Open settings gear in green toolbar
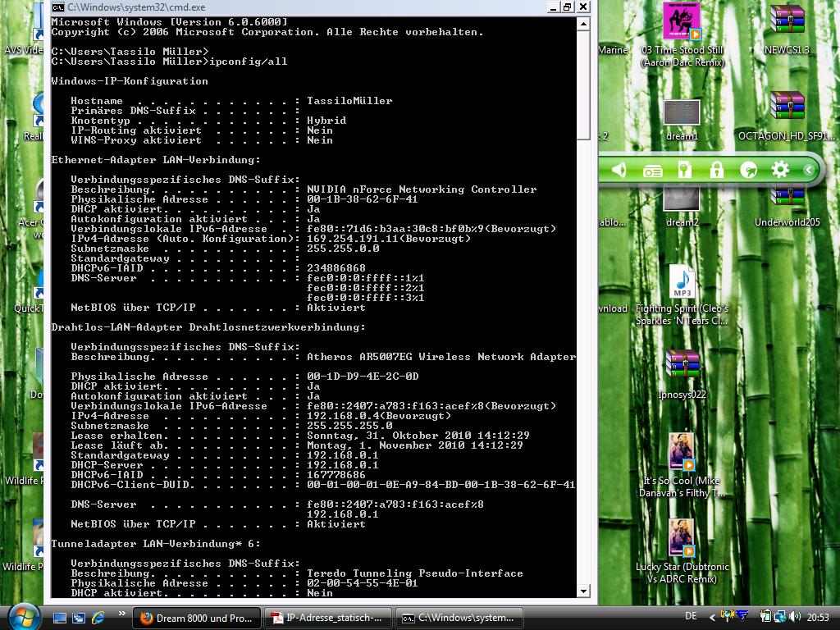The width and height of the screenshot is (840, 630). [x=780, y=170]
